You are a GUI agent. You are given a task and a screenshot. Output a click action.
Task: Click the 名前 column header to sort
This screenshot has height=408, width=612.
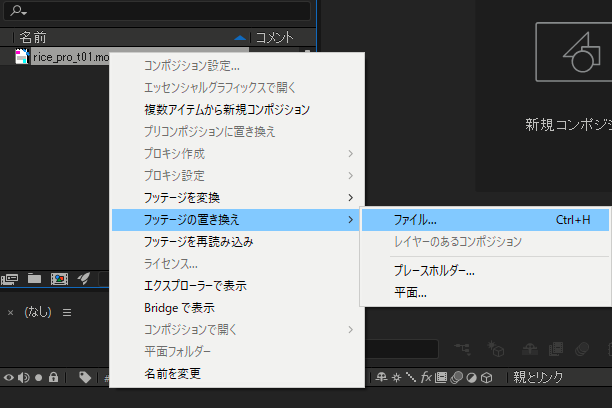coord(33,38)
